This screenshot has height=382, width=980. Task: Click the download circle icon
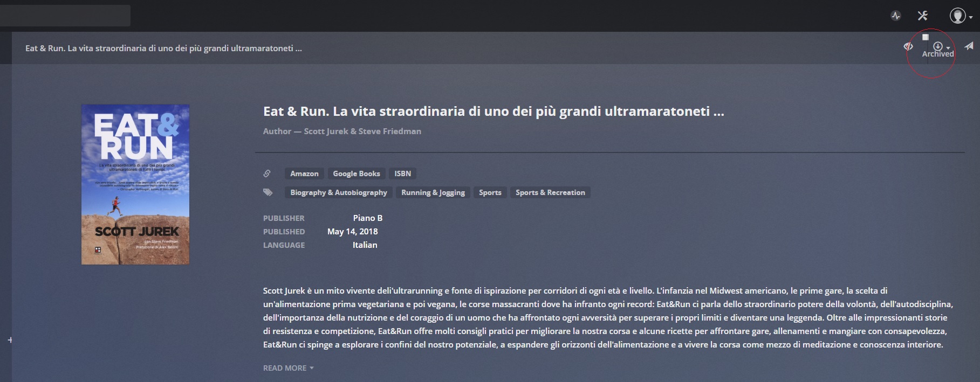click(938, 46)
